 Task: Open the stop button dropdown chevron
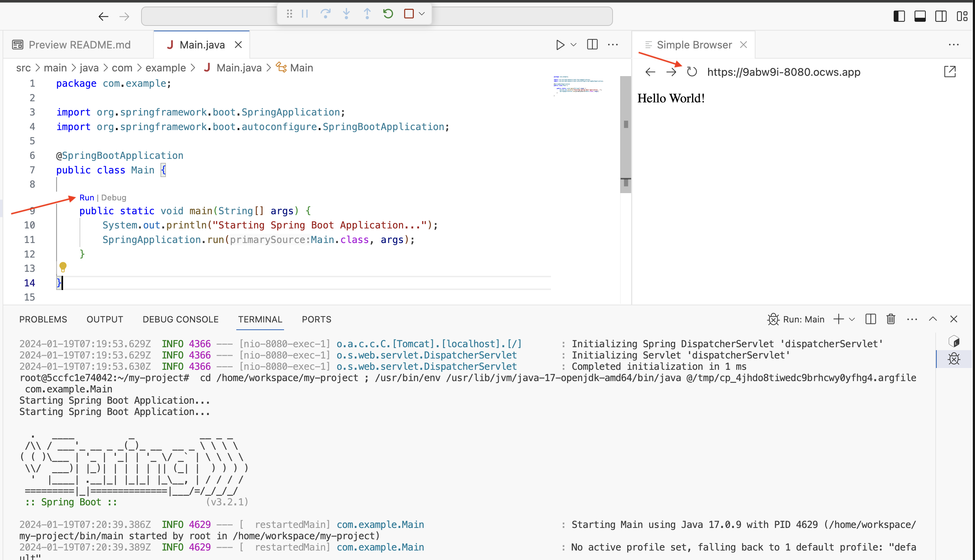click(422, 14)
